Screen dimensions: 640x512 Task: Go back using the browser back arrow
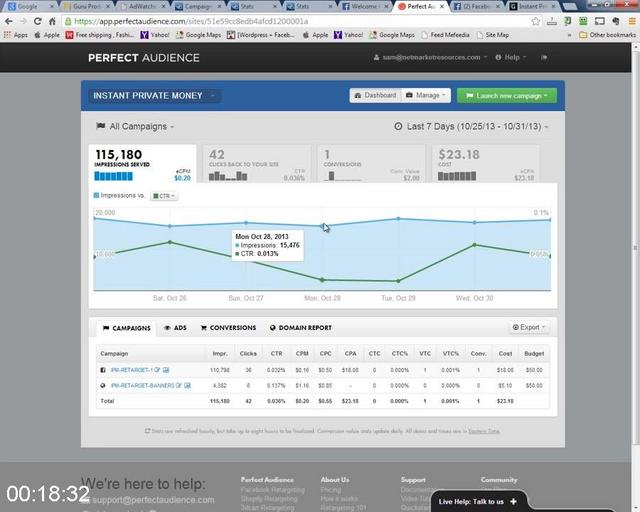pyautogui.click(x=9, y=21)
